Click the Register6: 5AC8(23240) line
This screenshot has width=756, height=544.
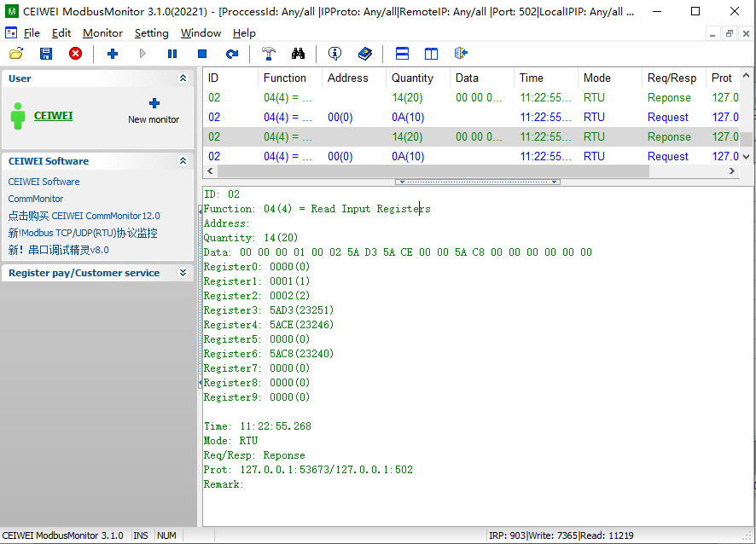[x=269, y=354]
